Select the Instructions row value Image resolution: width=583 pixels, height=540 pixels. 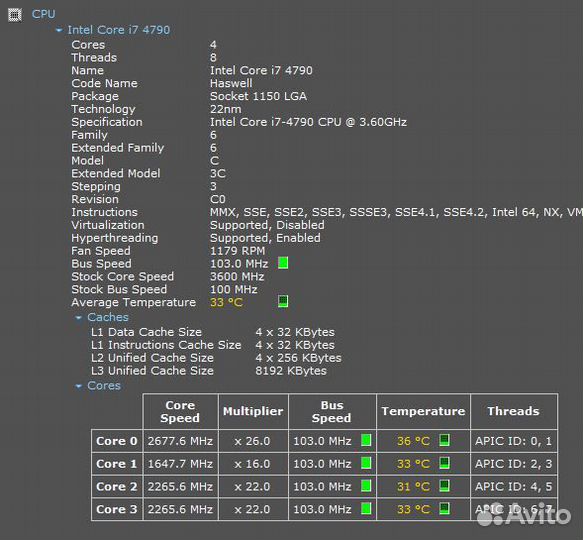click(396, 212)
